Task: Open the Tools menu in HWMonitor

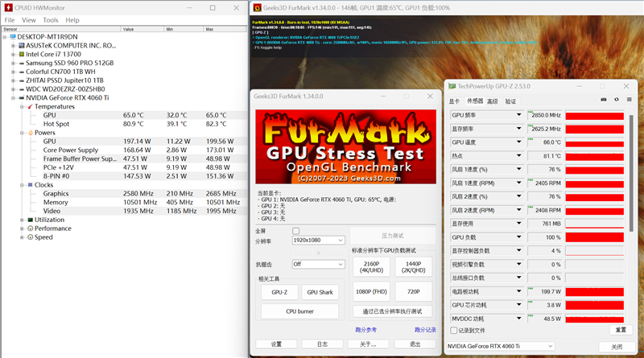Action: (51, 20)
